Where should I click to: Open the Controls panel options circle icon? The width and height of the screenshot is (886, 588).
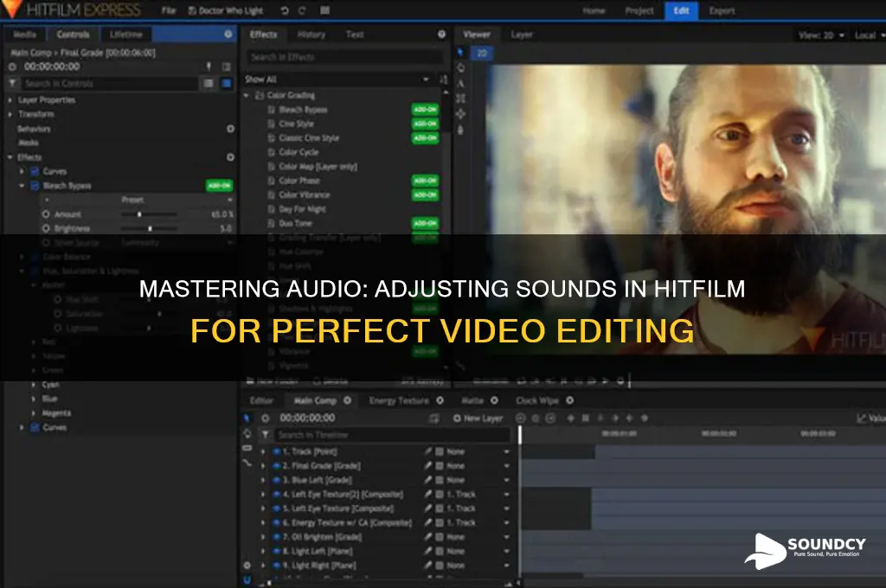228,35
